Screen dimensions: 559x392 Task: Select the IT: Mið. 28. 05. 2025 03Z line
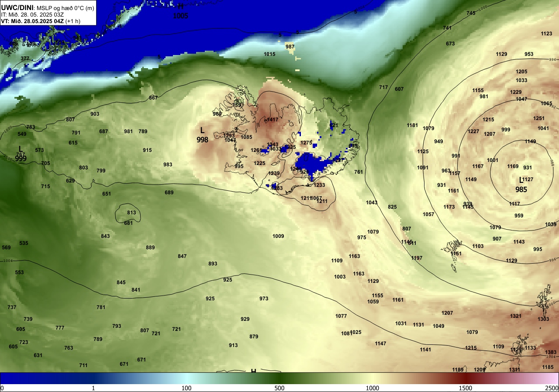pos(32,14)
